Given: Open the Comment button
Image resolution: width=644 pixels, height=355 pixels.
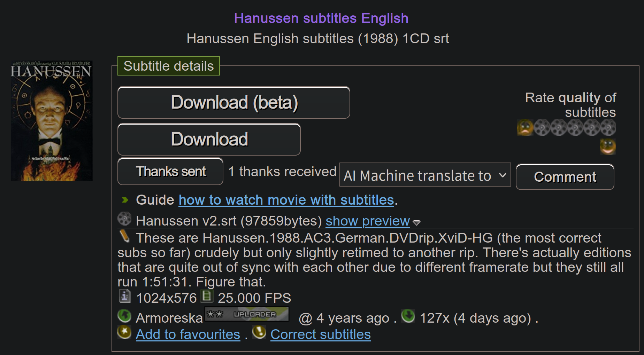Looking at the screenshot, I should [x=565, y=177].
